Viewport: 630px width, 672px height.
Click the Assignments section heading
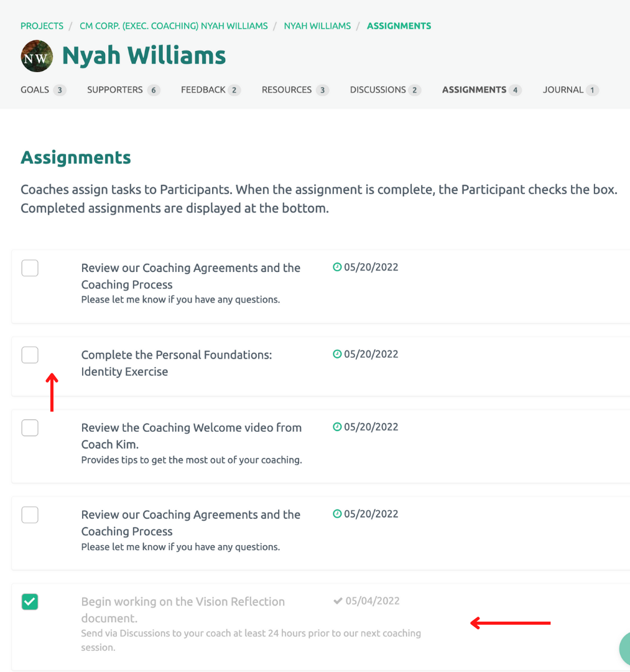tap(76, 157)
